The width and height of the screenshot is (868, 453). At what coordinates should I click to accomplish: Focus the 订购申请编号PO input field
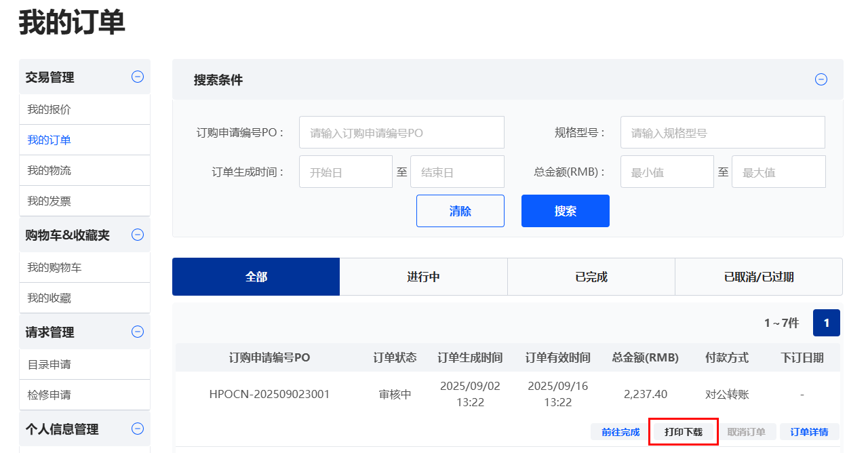point(401,133)
